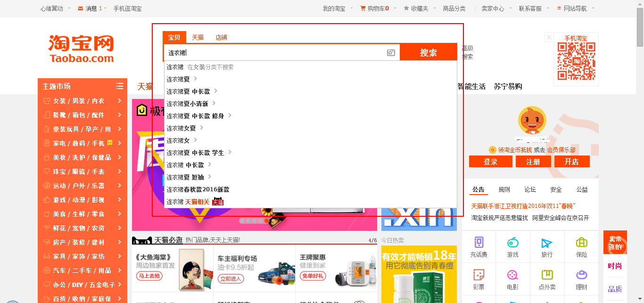Click the Taobao 淘宝网 logo

[x=81, y=49]
